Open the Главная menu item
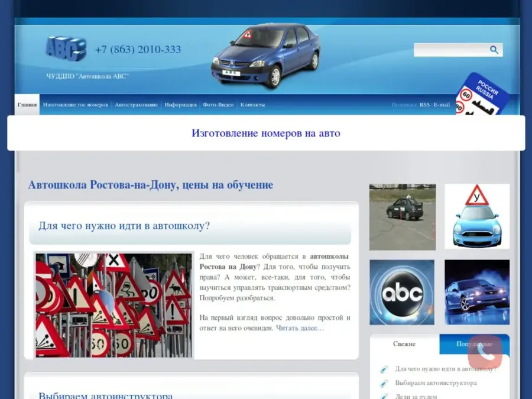Screen dimensions: 532x399 pos(27,105)
